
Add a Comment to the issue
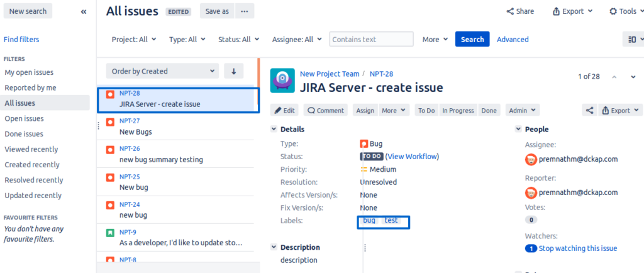[x=326, y=111]
